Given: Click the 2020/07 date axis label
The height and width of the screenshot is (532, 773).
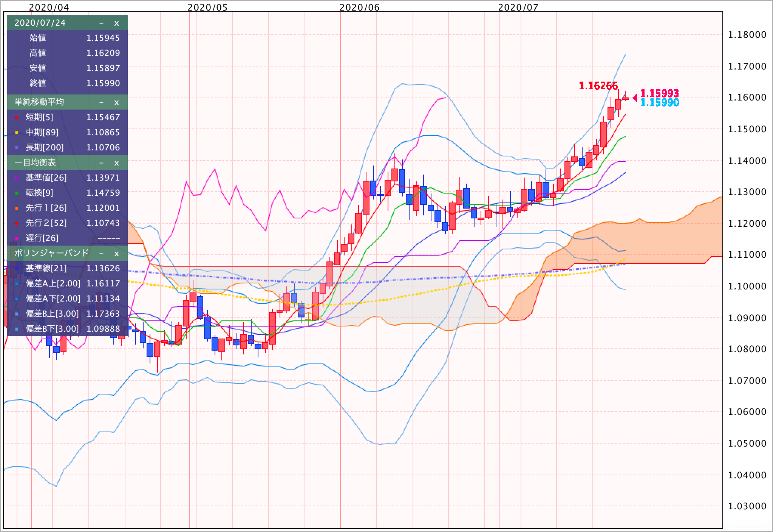Looking at the screenshot, I should pos(518,7).
